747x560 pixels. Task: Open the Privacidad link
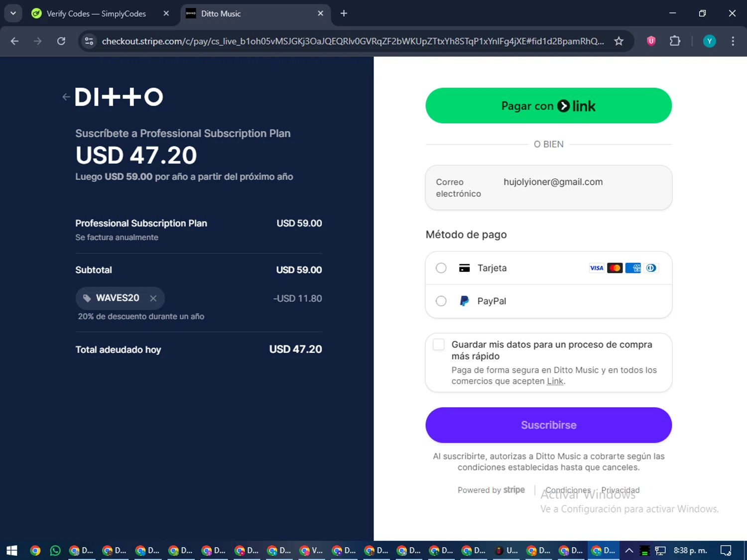click(x=621, y=490)
